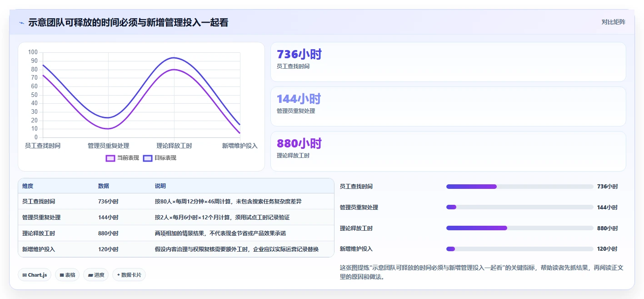Screen dimensions: 644x299
Task: Select 员工查找时间 cell in table
Action: pyautogui.click(x=39, y=202)
